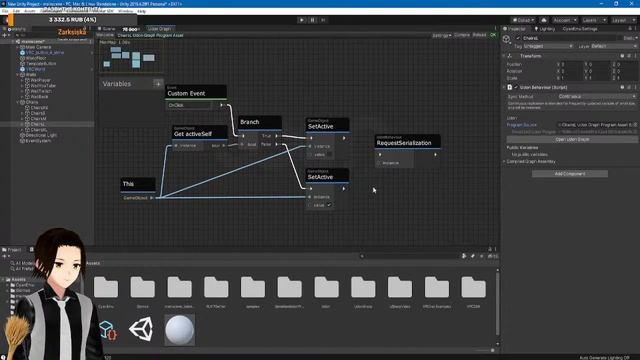Select the Udon Graph tab

coord(160,29)
